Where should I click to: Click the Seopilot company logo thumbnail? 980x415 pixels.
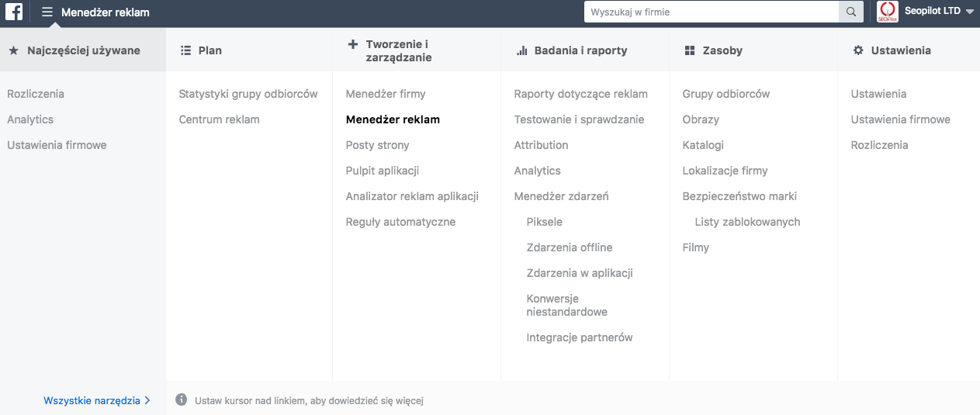[886, 12]
